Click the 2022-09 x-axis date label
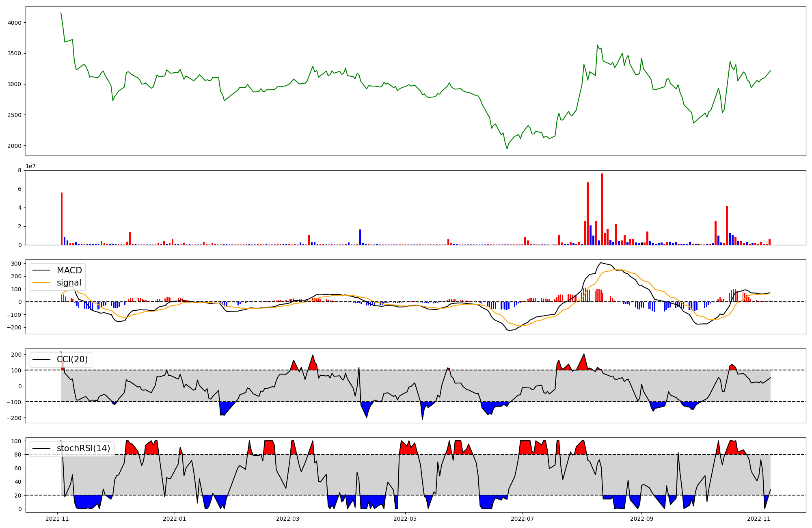Image resolution: width=812 pixels, height=528 pixels. 641,518
